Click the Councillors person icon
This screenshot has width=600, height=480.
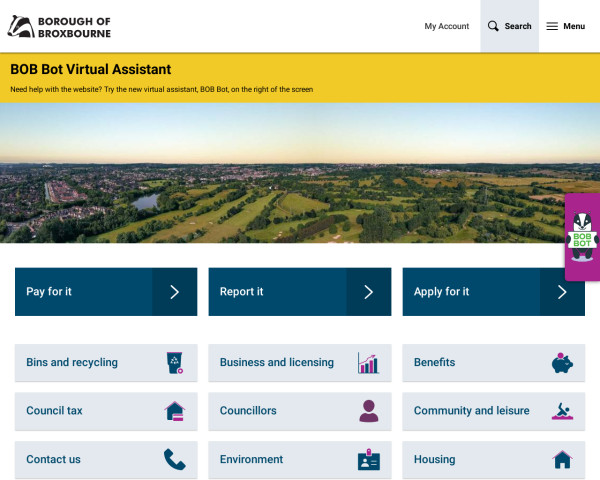point(368,411)
